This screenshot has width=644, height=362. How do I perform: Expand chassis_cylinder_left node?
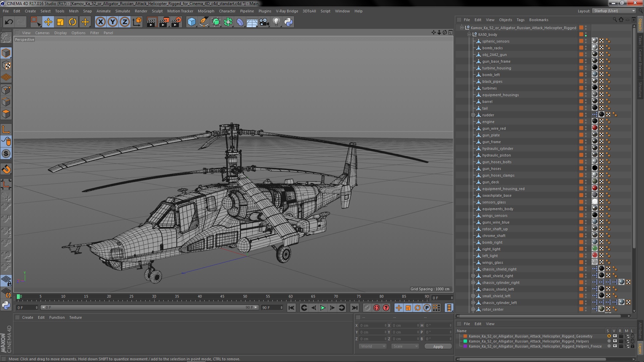coord(473,303)
